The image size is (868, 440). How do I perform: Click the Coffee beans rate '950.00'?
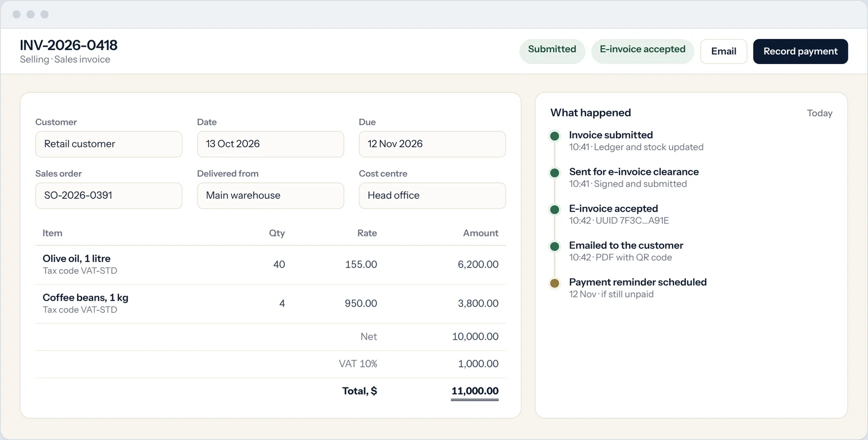coord(361,304)
